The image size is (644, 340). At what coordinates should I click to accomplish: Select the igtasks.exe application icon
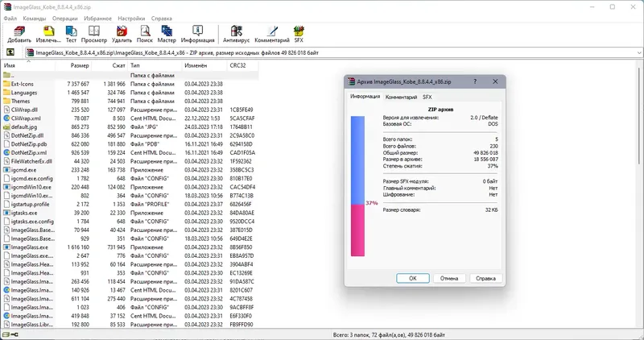pyautogui.click(x=6, y=213)
